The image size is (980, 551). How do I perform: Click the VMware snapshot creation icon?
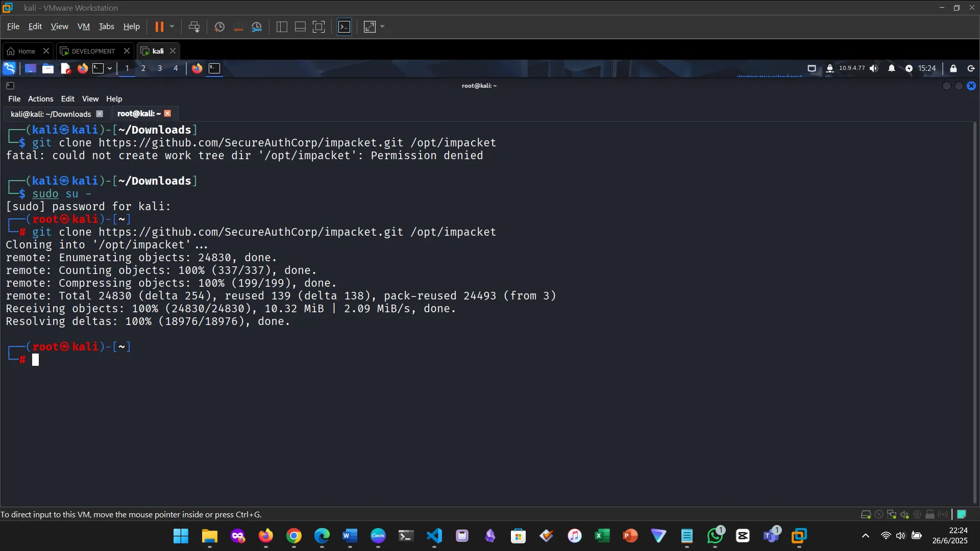[x=219, y=27]
